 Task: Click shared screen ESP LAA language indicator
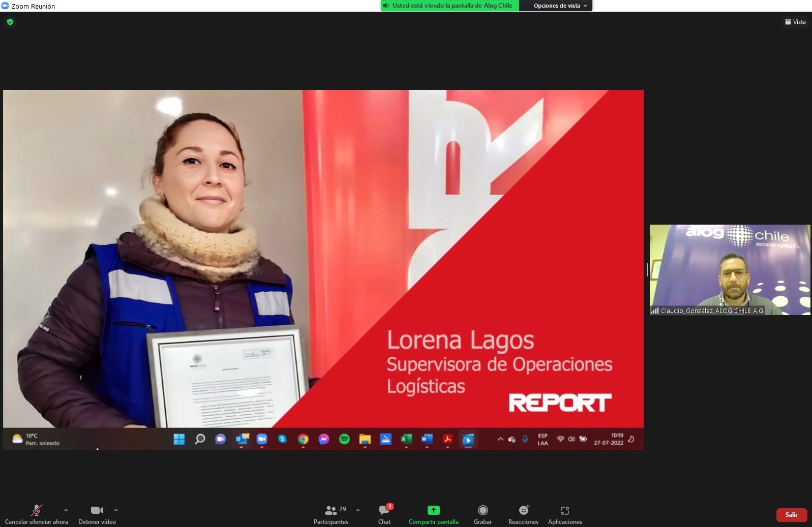(543, 440)
